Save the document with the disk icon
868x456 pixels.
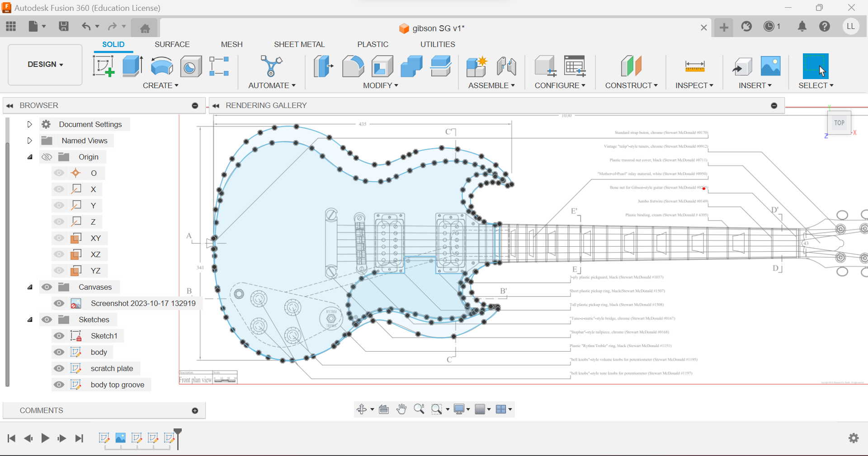64,26
